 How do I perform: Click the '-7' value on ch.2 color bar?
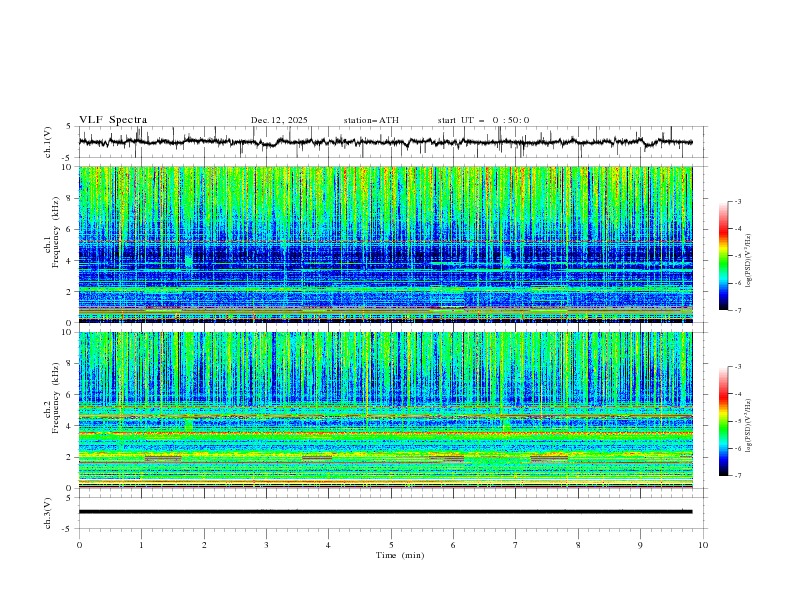737,476
